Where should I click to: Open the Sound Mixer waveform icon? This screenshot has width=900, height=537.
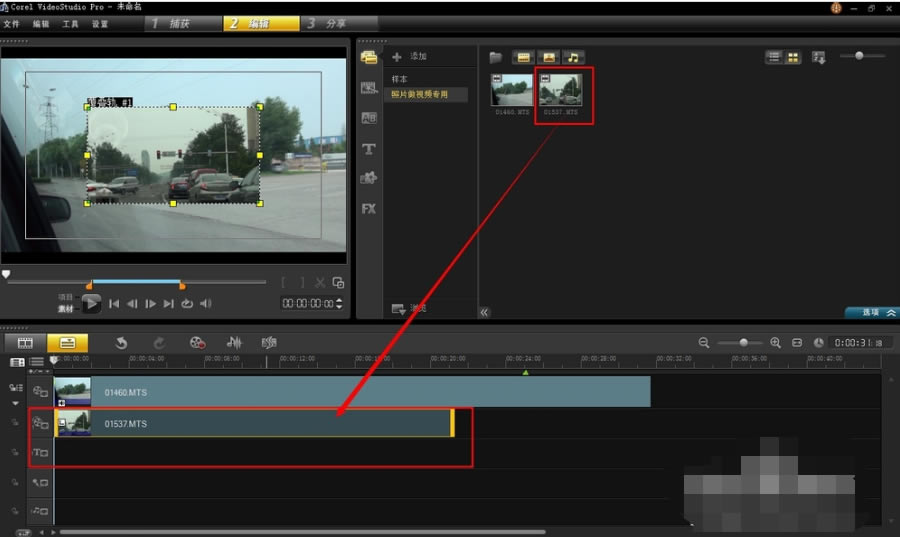tap(234, 343)
